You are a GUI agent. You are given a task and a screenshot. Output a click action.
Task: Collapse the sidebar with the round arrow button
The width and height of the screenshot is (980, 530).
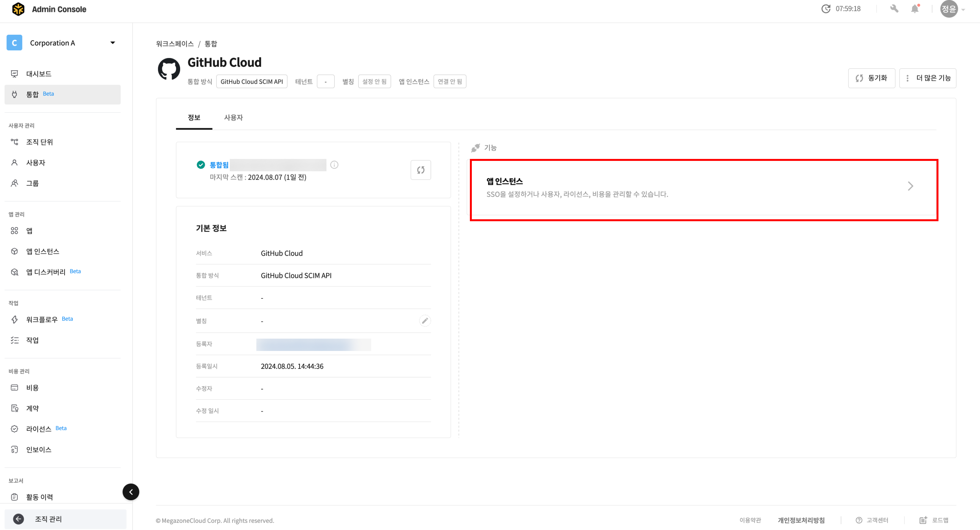click(131, 492)
